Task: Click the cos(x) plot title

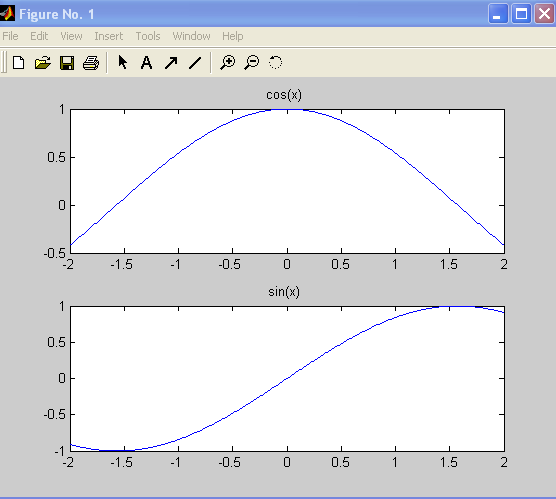Action: [284, 95]
